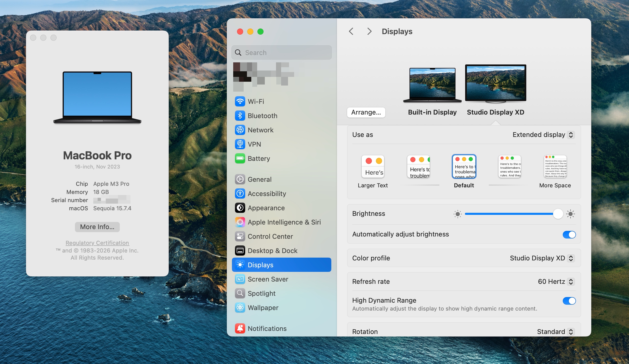Click the Screen Saver sidebar icon
Screen dimensions: 629x364
point(240,279)
